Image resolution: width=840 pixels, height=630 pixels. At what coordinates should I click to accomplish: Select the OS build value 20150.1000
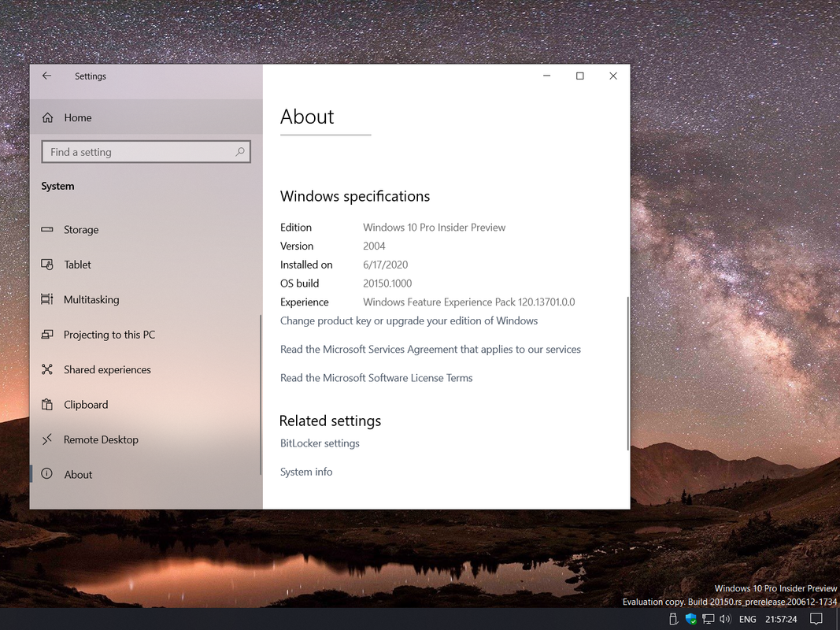pyautogui.click(x=387, y=283)
